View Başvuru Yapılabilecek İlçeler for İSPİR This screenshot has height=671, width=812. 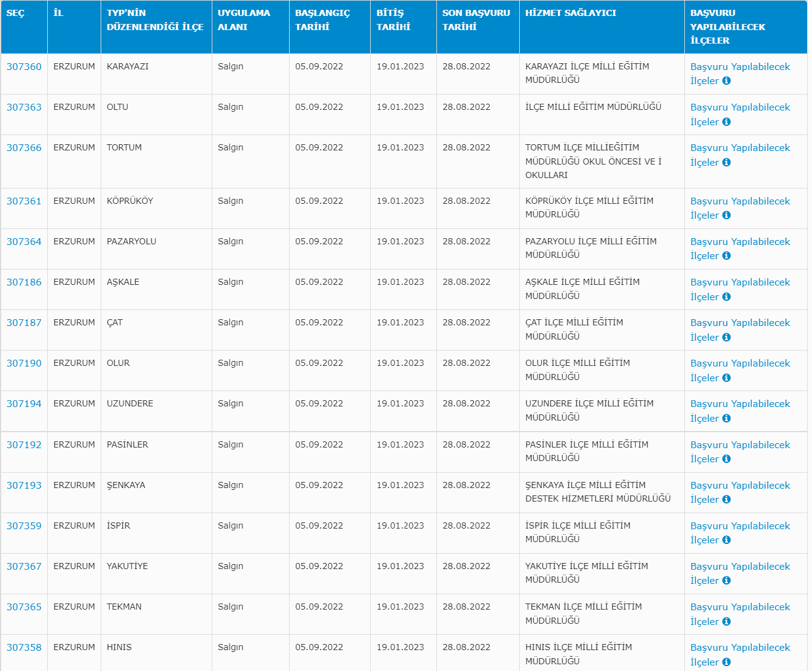tap(740, 526)
